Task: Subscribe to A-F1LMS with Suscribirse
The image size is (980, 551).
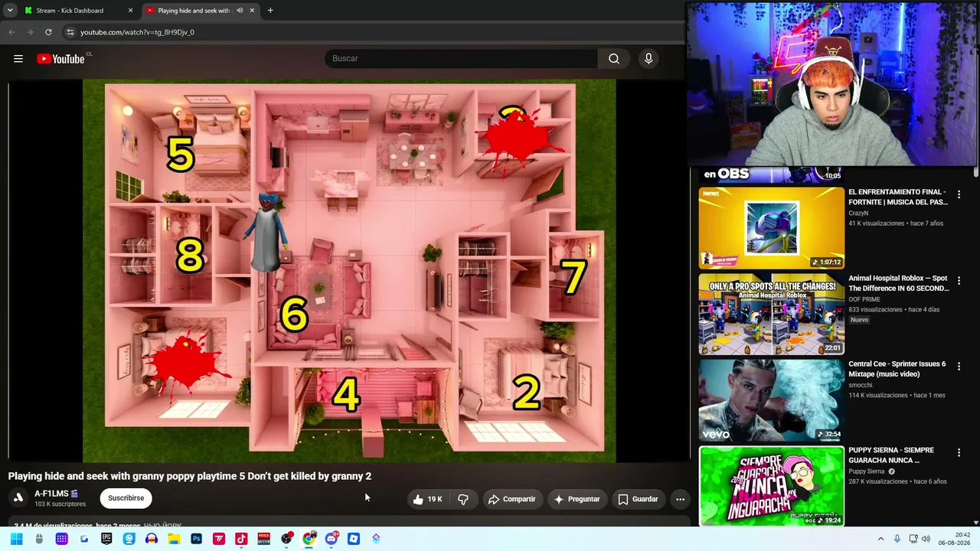Action: (126, 498)
